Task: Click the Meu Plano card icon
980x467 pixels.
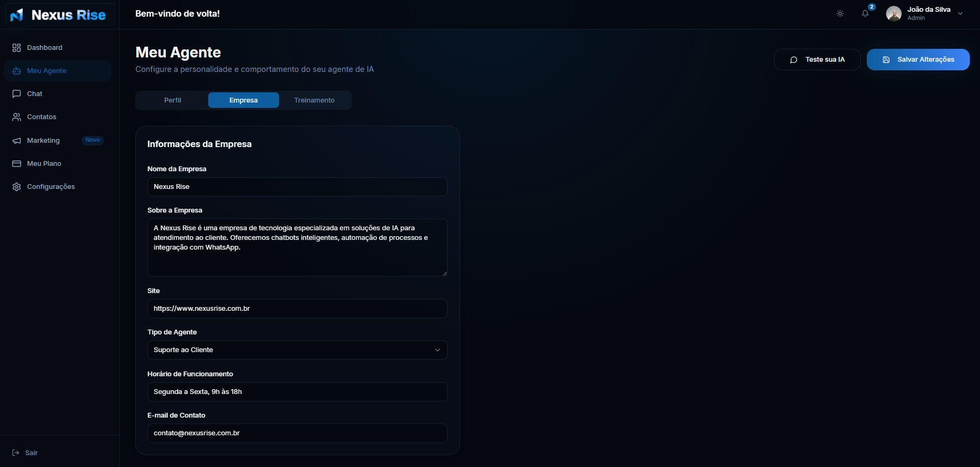Action: (17, 164)
